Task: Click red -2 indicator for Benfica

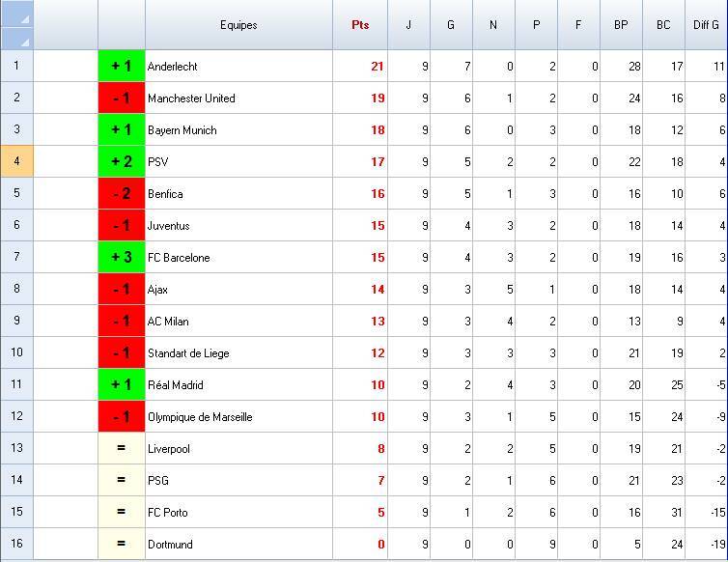Action: pos(122,194)
